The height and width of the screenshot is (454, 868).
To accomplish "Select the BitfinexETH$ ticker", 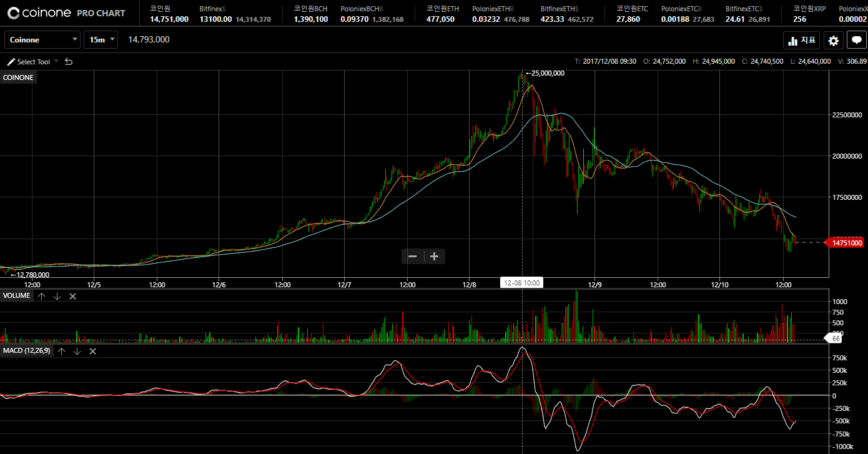I will point(567,14).
